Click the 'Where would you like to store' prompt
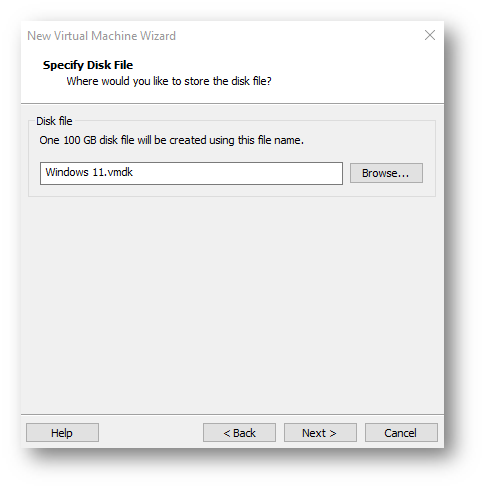 pyautogui.click(x=169, y=81)
